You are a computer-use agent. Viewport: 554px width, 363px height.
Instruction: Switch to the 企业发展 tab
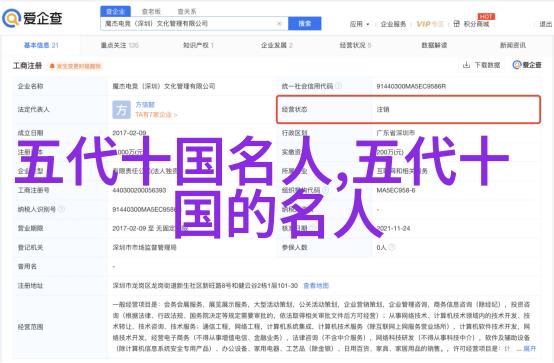[x=277, y=45]
